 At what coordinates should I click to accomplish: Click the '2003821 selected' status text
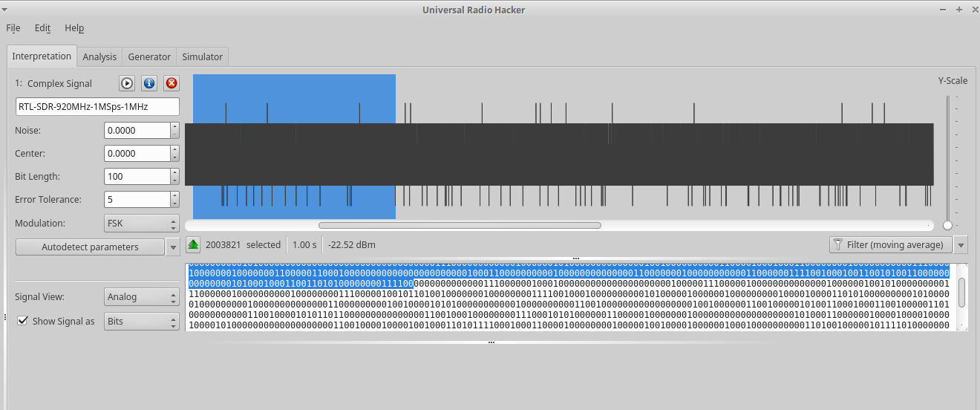point(243,244)
